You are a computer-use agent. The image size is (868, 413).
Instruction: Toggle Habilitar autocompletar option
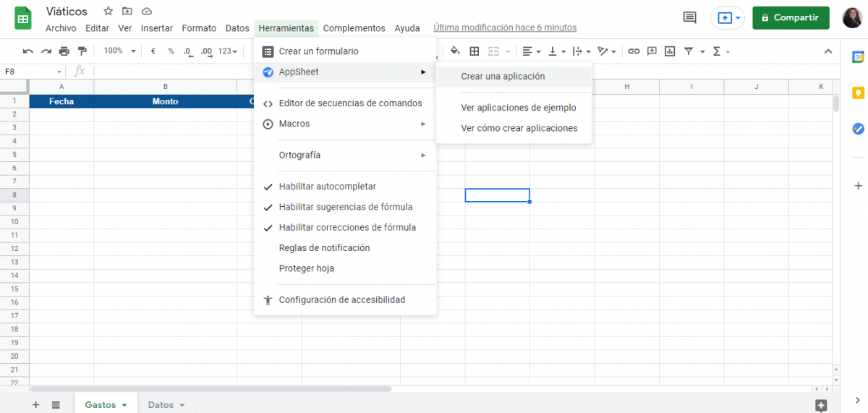(x=327, y=187)
